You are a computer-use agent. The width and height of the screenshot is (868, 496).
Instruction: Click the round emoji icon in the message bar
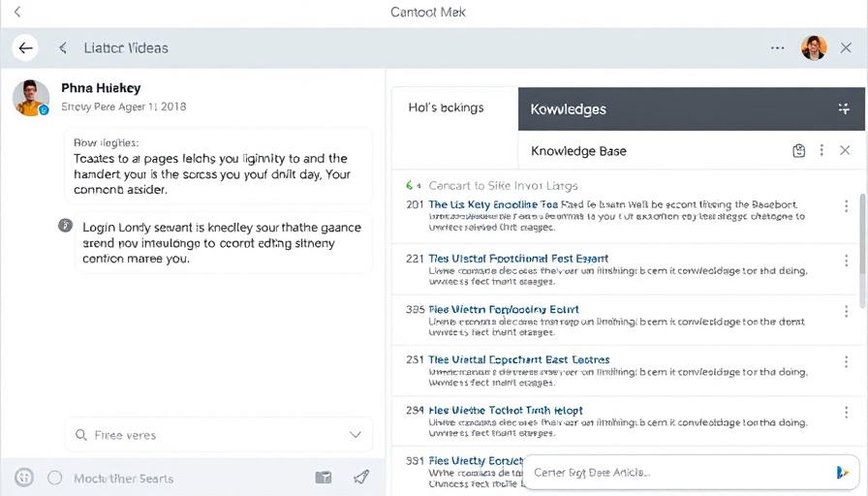24,478
